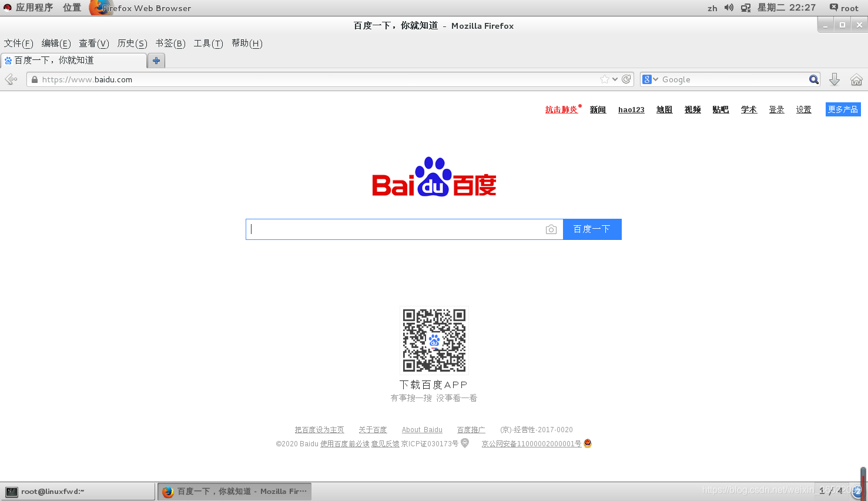Click the Baidu logo image
This screenshot has width=868, height=501.
click(x=434, y=176)
